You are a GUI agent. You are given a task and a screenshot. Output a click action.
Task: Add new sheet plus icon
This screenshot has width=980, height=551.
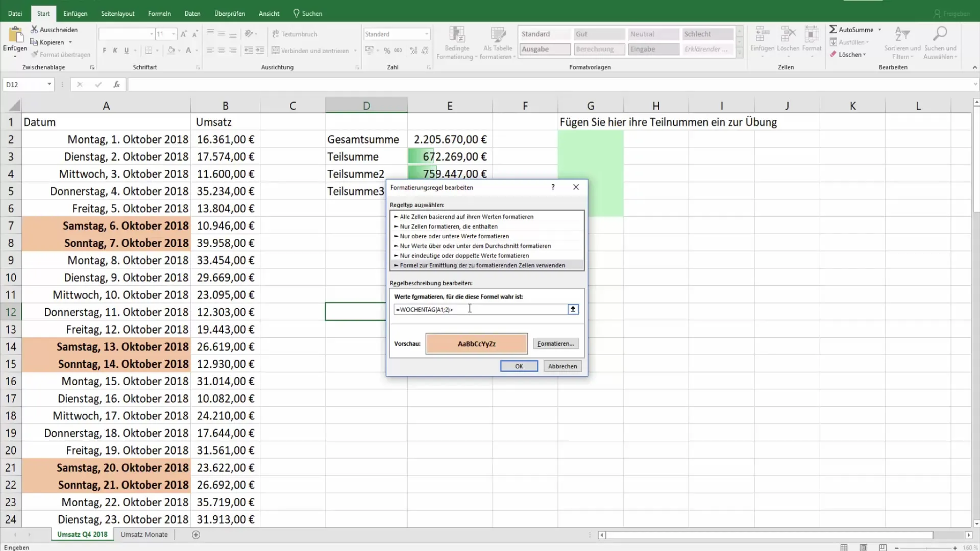(x=196, y=535)
